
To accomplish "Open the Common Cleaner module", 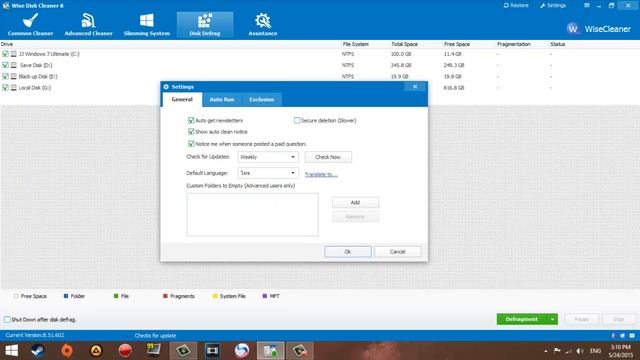I will tap(30, 25).
